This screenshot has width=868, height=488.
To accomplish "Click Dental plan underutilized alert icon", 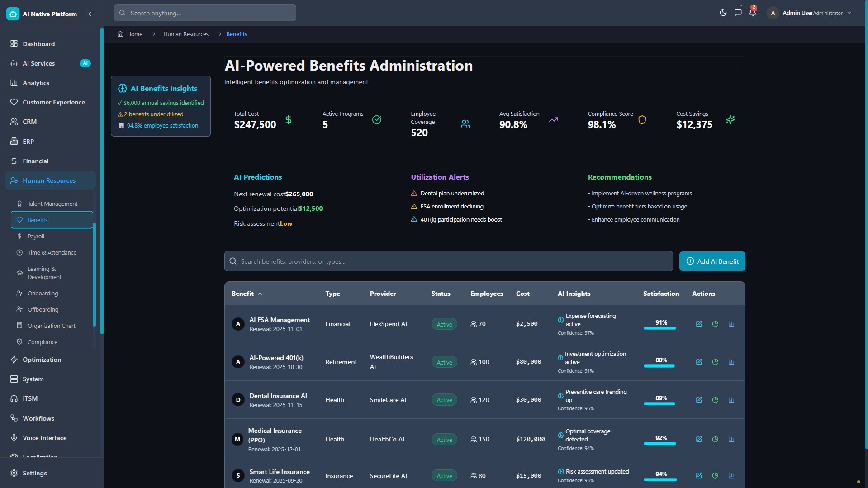I will (x=414, y=194).
